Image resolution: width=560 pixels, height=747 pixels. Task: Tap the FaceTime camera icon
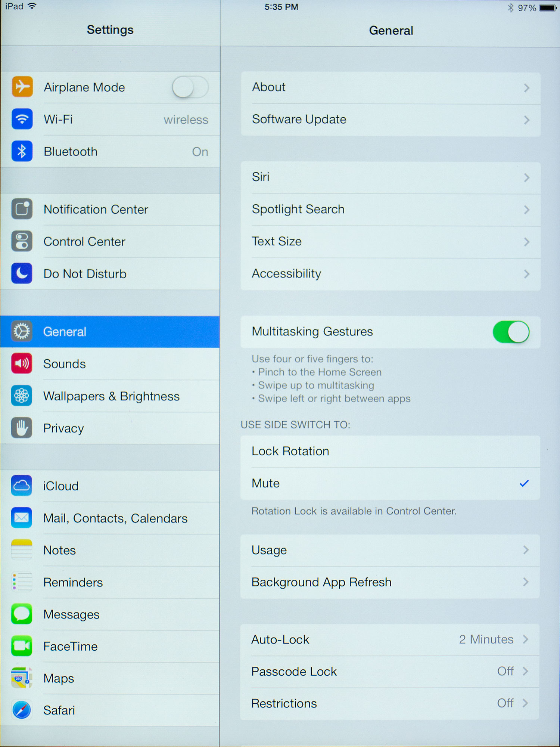tap(22, 646)
